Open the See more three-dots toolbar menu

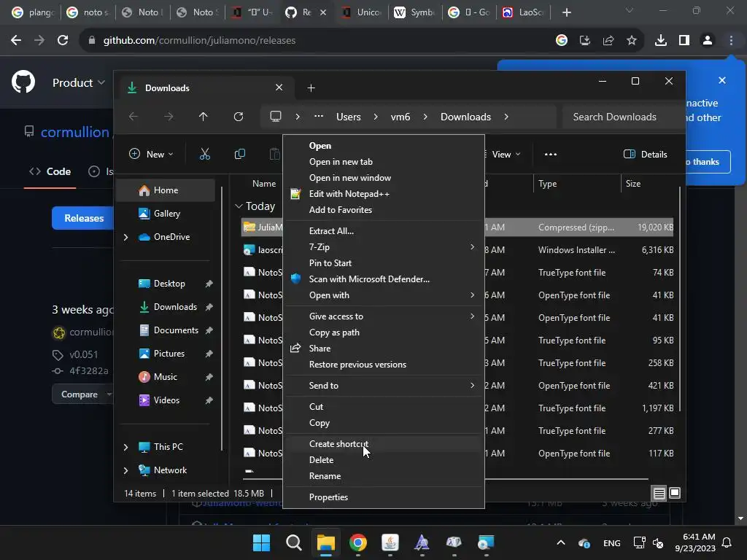(x=550, y=155)
